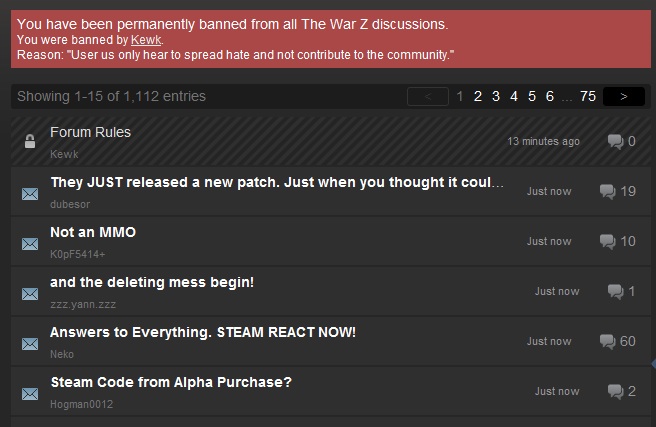Open the Forum Rules pinned thread
656x427 pixels.
pos(90,132)
